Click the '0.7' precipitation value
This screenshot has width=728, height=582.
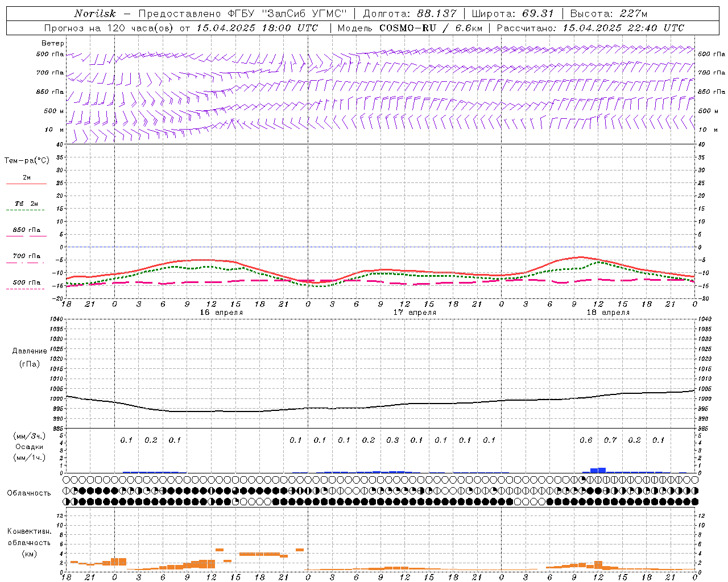[x=610, y=440]
